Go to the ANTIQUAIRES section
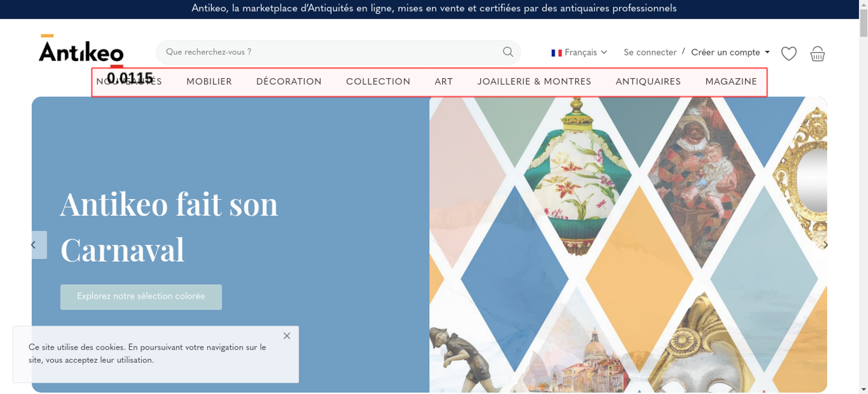 point(648,82)
